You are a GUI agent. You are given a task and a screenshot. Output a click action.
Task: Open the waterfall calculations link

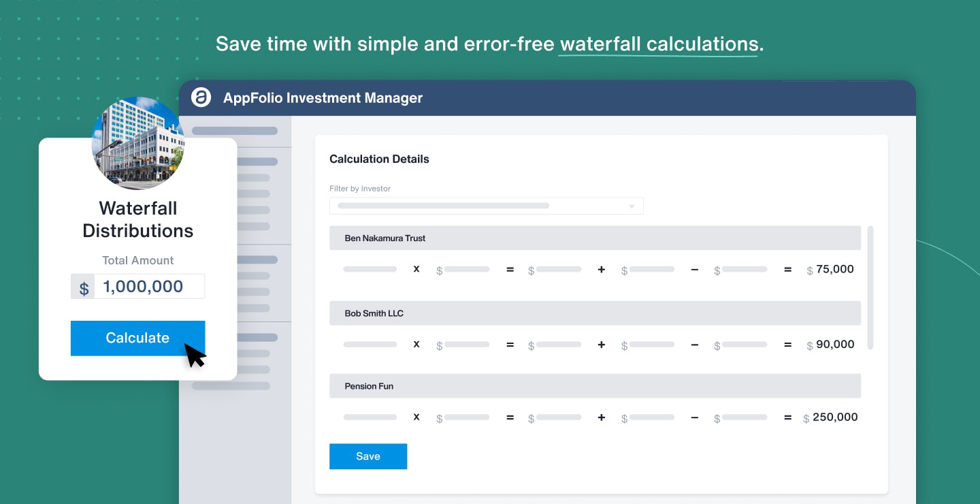[657, 43]
